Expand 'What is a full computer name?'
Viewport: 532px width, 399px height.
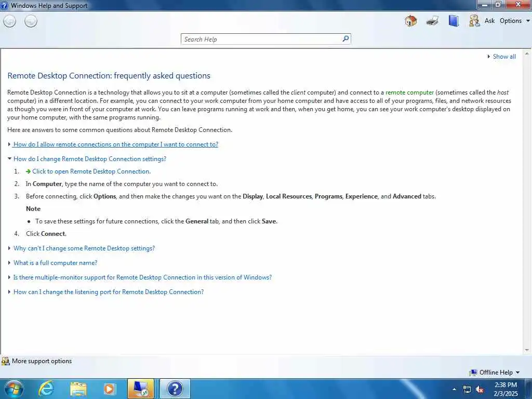point(55,262)
